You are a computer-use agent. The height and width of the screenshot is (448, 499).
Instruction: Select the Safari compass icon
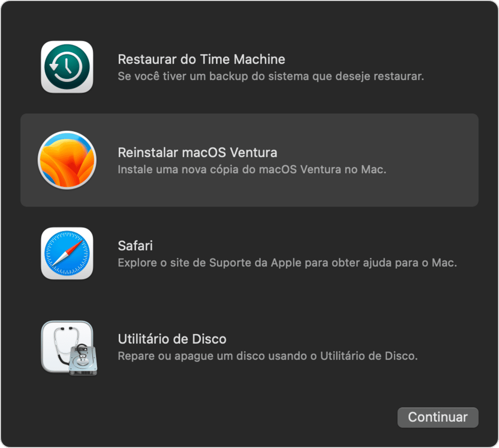click(67, 253)
